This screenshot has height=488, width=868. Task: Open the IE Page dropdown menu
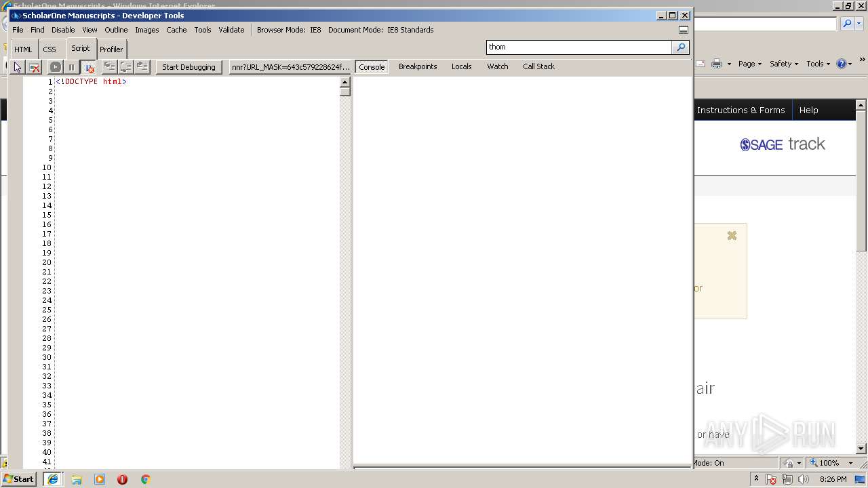(x=749, y=64)
